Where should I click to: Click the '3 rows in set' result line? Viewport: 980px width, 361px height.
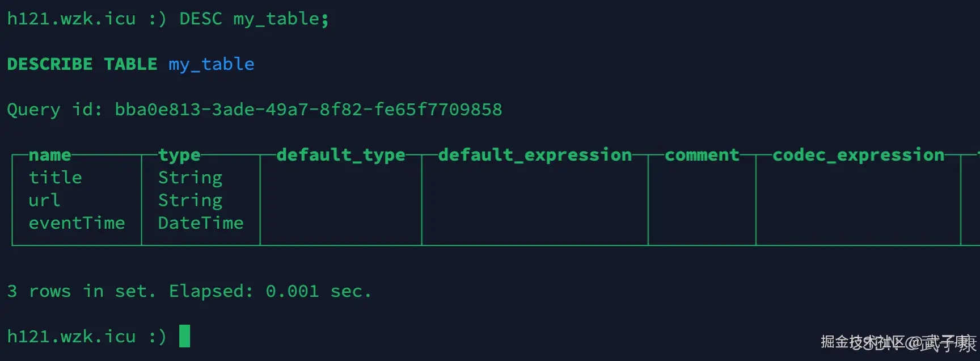click(x=81, y=291)
